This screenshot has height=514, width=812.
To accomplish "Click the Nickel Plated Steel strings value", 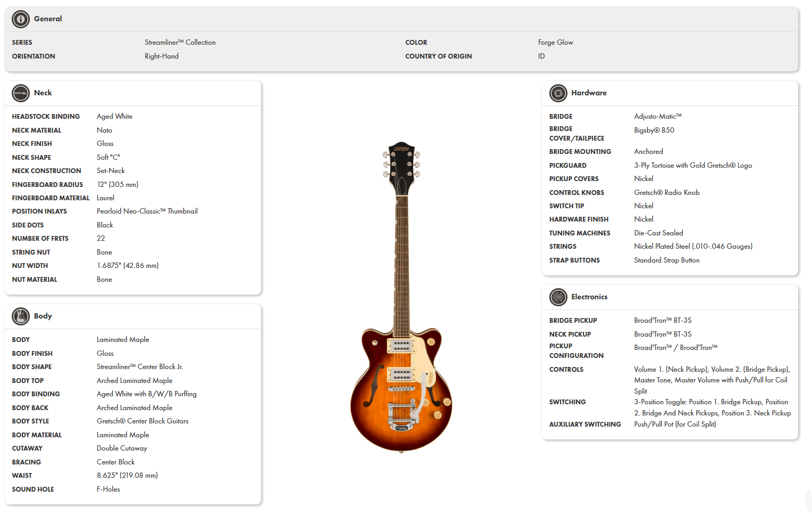I will [x=693, y=246].
